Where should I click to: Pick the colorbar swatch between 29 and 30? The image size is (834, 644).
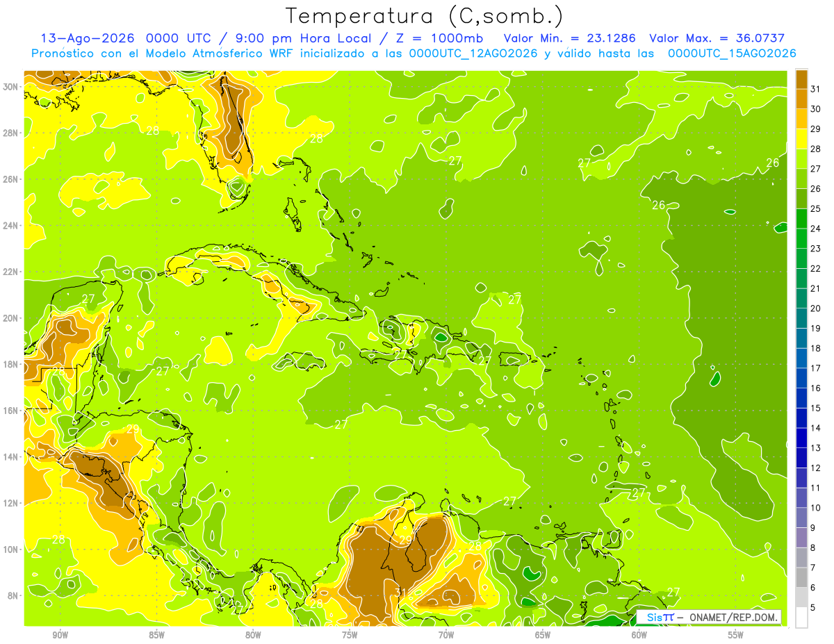(x=802, y=119)
